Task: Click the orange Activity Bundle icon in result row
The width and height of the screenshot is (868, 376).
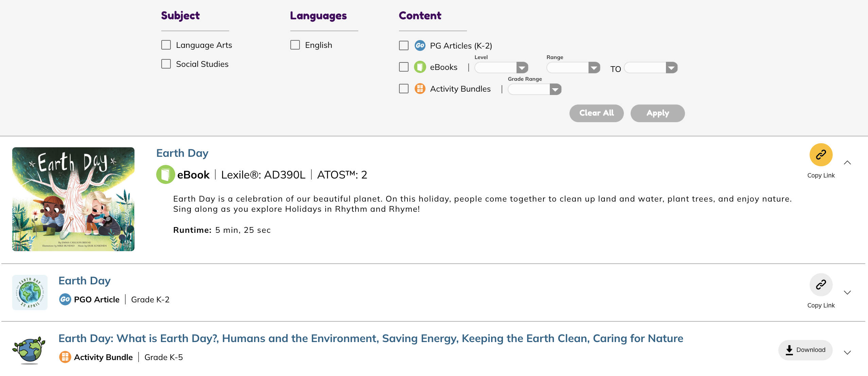Action: [65, 357]
